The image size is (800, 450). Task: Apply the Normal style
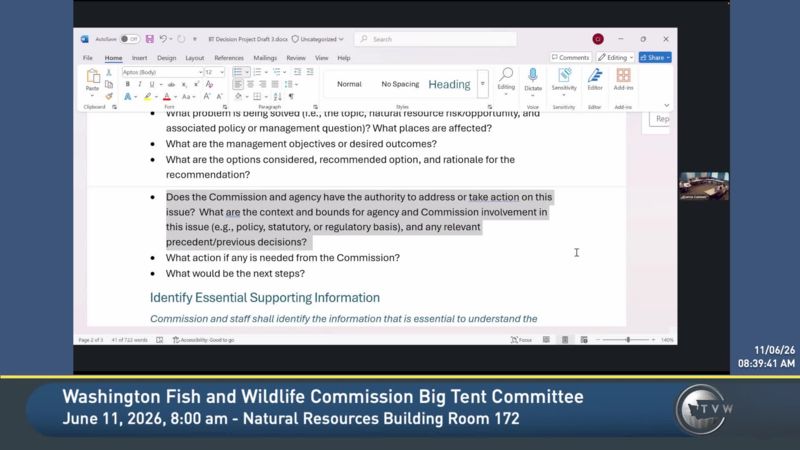pyautogui.click(x=349, y=84)
